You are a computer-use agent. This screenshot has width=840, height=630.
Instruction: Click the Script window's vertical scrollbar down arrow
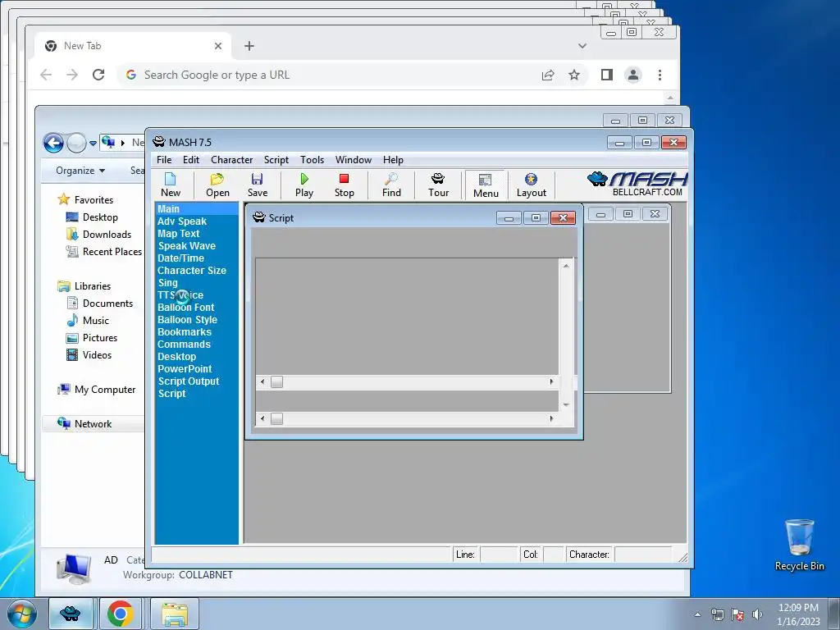click(566, 405)
